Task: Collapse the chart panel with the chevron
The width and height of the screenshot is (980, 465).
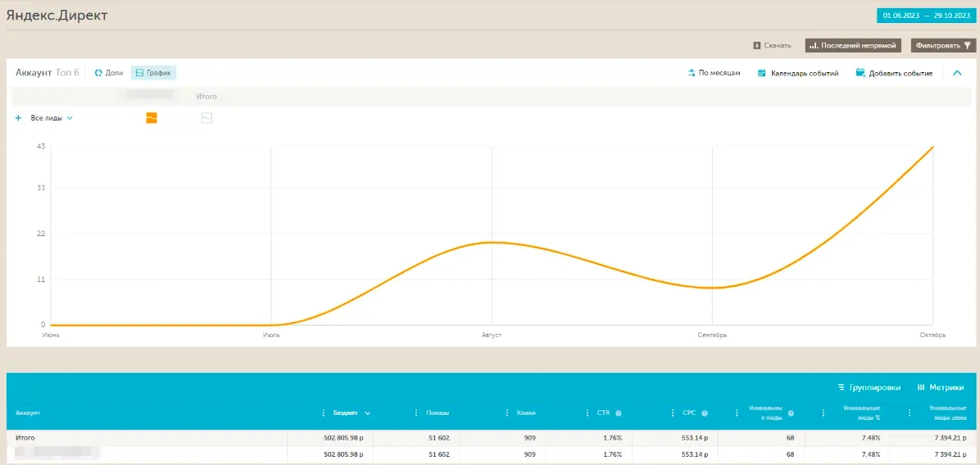Action: point(957,73)
